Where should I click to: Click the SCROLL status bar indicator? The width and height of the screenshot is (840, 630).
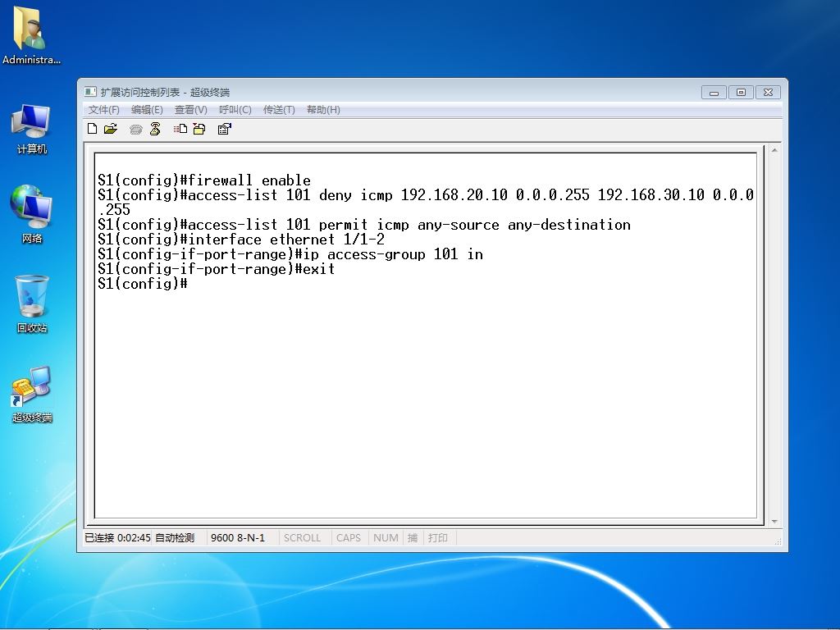coord(302,538)
